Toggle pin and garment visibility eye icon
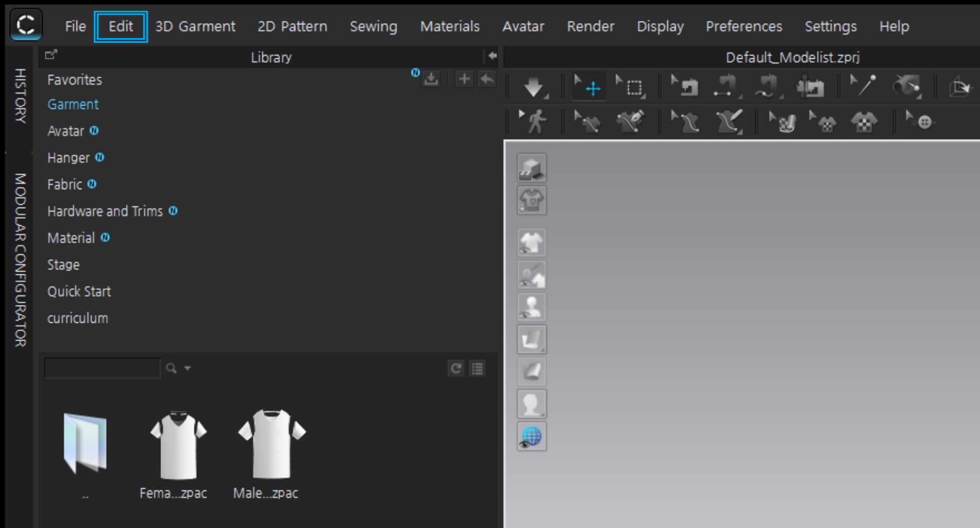980x528 pixels. pyautogui.click(x=532, y=275)
